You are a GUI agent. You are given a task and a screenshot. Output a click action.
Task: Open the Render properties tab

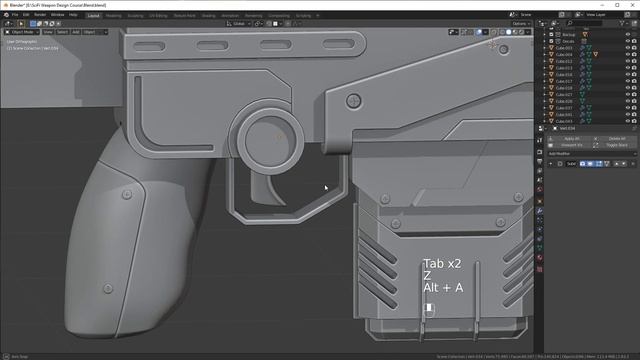coord(540,152)
